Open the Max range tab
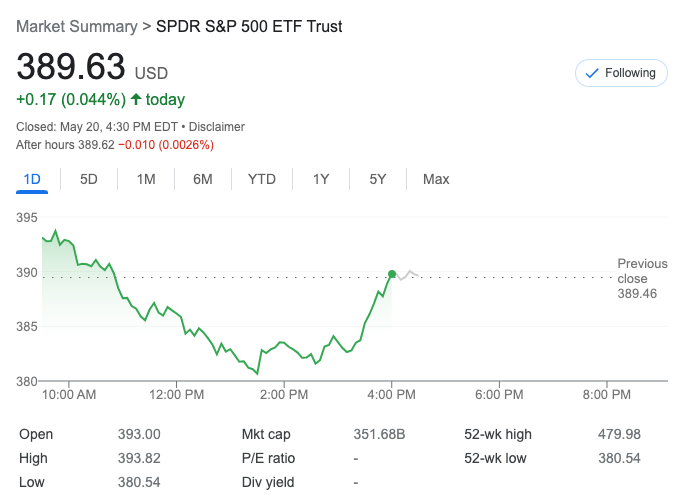 pos(436,179)
